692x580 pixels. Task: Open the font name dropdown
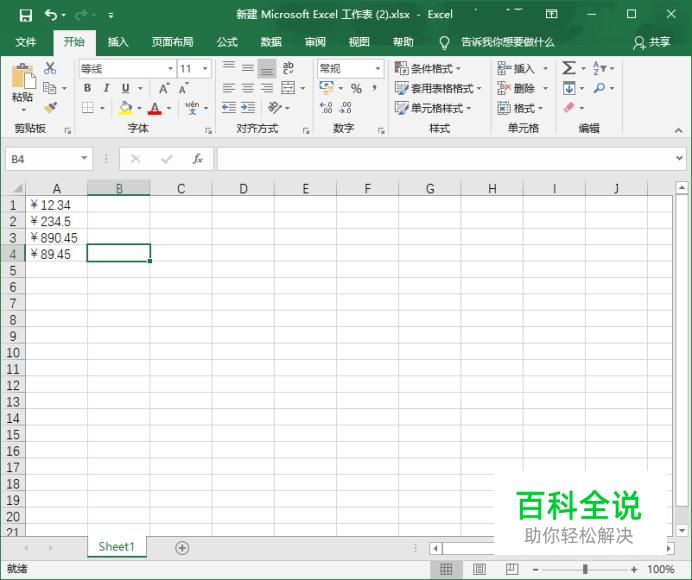(170, 69)
